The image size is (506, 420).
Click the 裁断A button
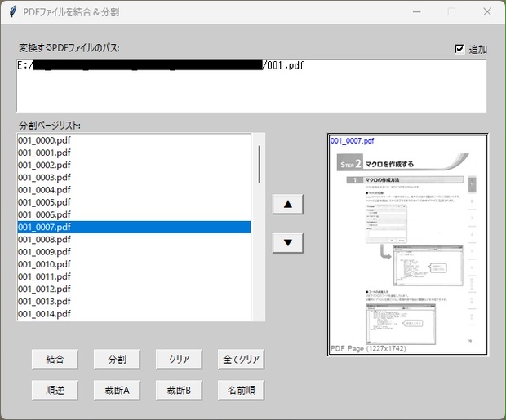click(117, 390)
